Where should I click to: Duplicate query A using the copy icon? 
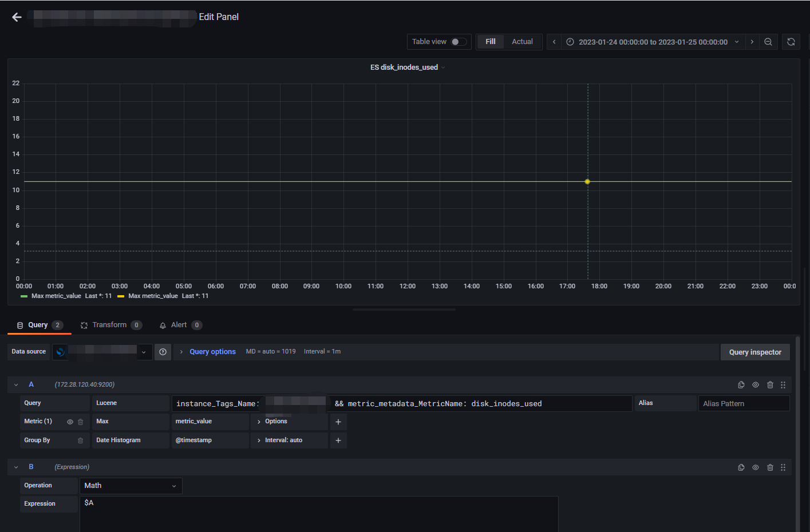pos(741,384)
